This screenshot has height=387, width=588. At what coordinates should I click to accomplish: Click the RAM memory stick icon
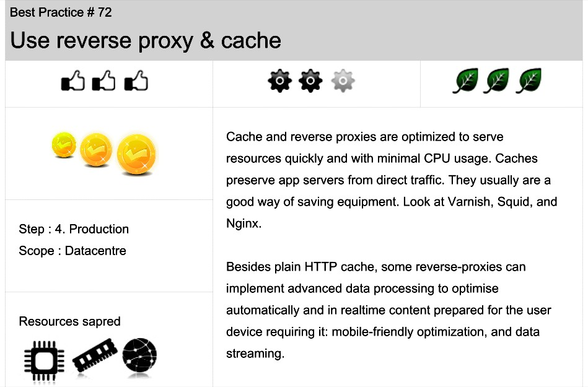click(95, 355)
